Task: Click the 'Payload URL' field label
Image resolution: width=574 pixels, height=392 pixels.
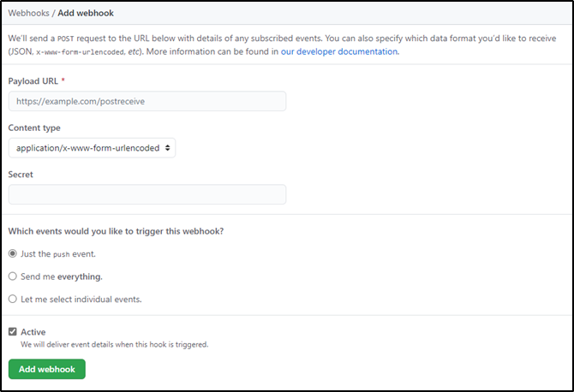Action: 33,80
